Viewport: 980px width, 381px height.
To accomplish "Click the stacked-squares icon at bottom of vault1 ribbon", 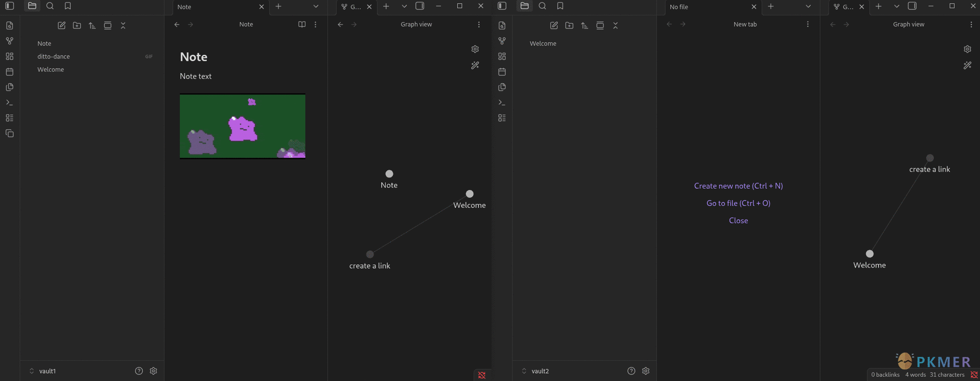I will (x=10, y=133).
